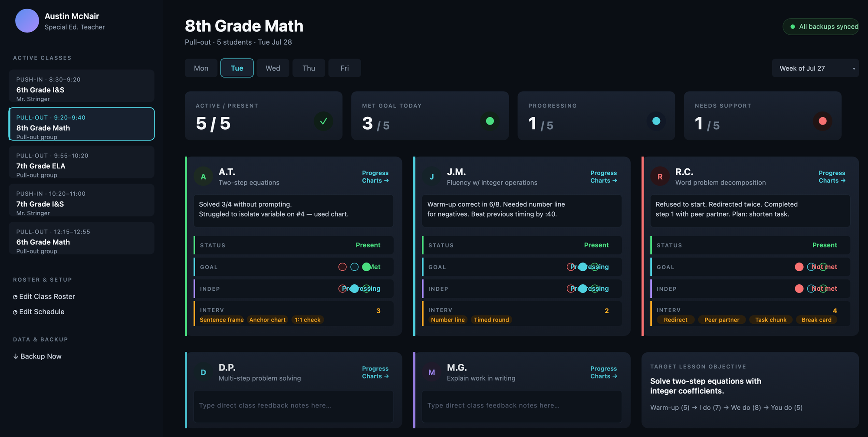Click A.T.'s feedback notes box
This screenshot has width=868, height=437.
point(293,211)
